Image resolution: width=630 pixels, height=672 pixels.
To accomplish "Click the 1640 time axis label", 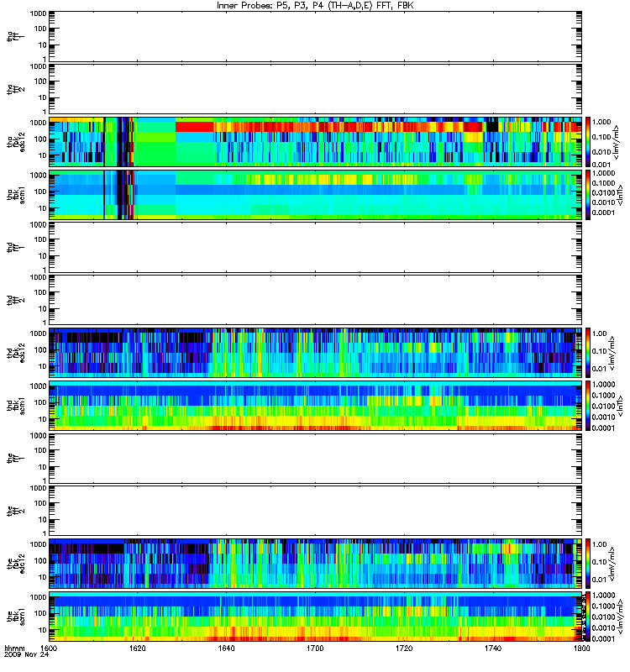I will tap(226, 648).
